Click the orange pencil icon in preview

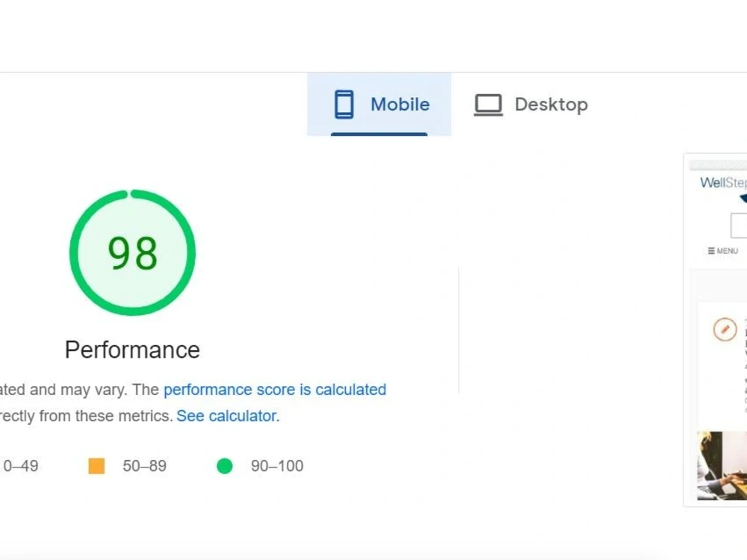pos(725,329)
